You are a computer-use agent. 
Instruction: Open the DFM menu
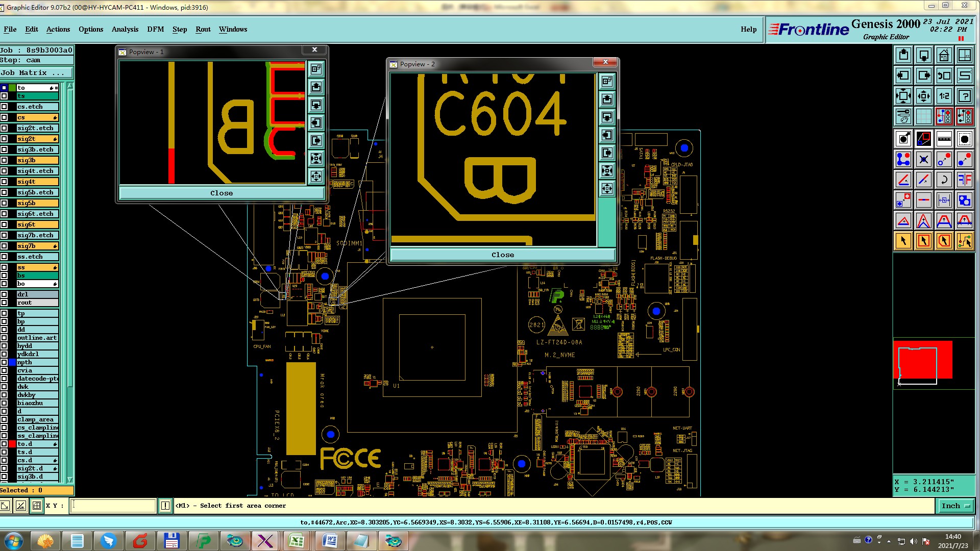point(155,29)
